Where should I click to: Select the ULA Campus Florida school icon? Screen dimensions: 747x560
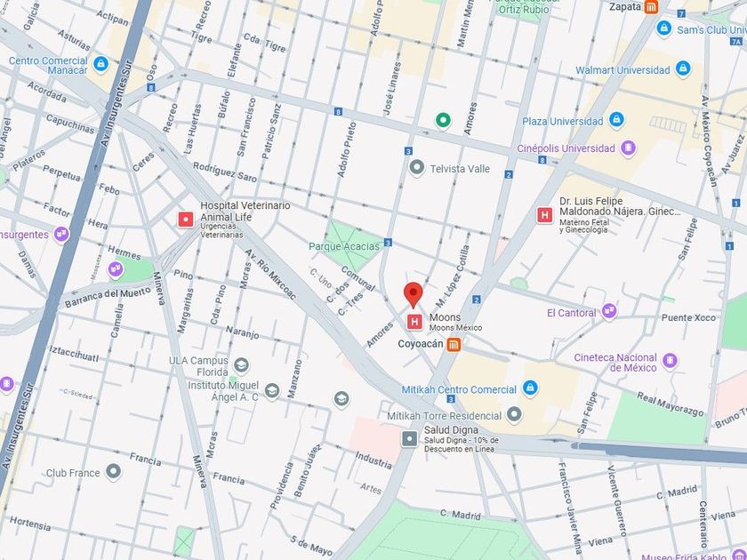click(242, 365)
